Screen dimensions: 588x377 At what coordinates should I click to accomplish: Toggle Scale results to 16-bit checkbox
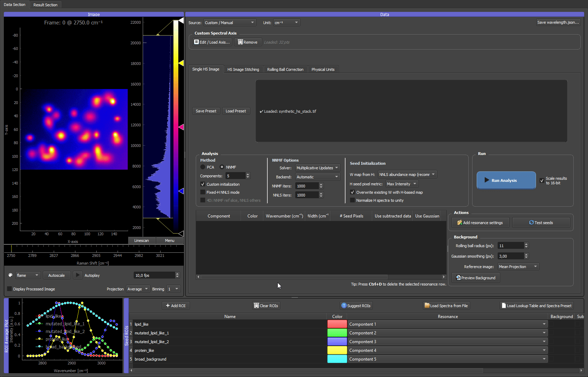[542, 180]
